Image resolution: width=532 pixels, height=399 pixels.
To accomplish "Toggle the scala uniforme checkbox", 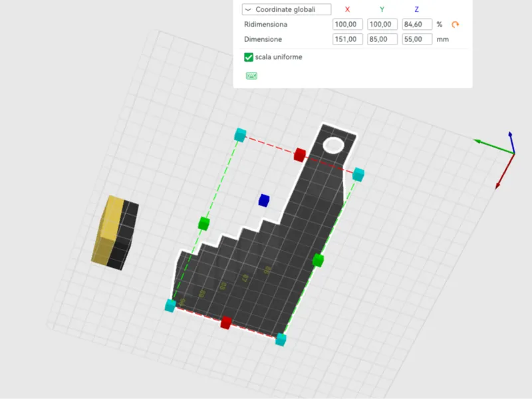I will [x=248, y=57].
